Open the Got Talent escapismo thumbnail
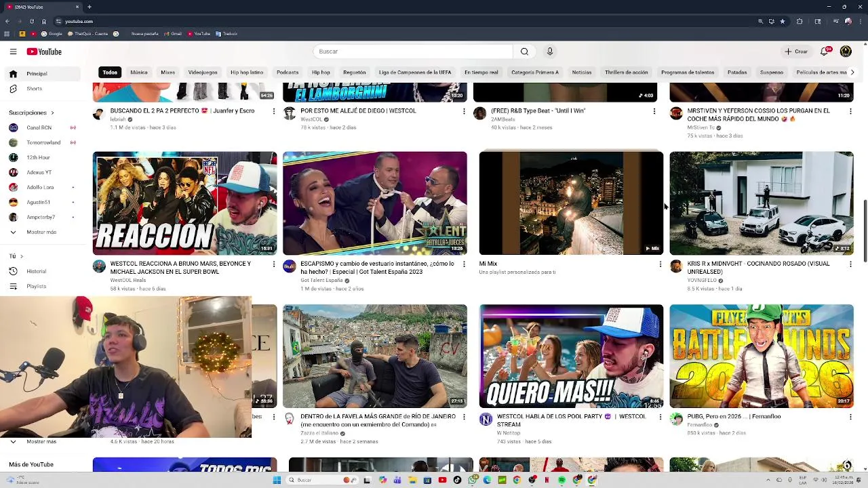Screen dimensions: 868x488 pyautogui.click(x=374, y=203)
